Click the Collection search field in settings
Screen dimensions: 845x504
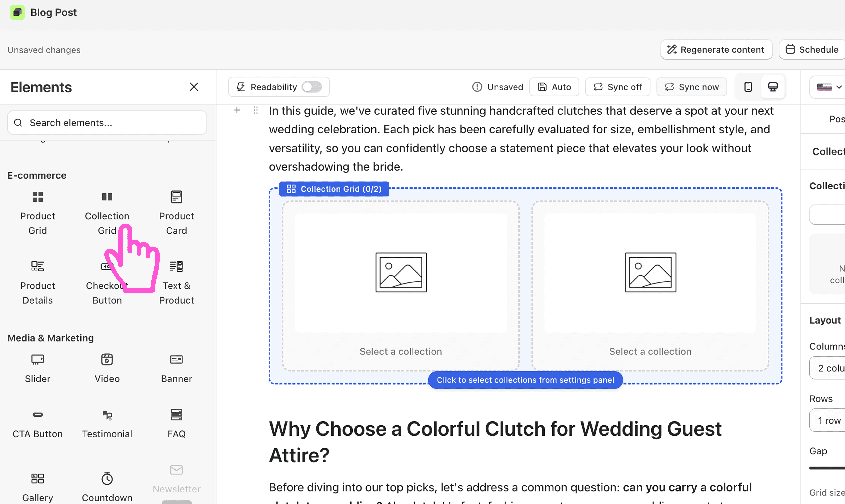(x=827, y=214)
